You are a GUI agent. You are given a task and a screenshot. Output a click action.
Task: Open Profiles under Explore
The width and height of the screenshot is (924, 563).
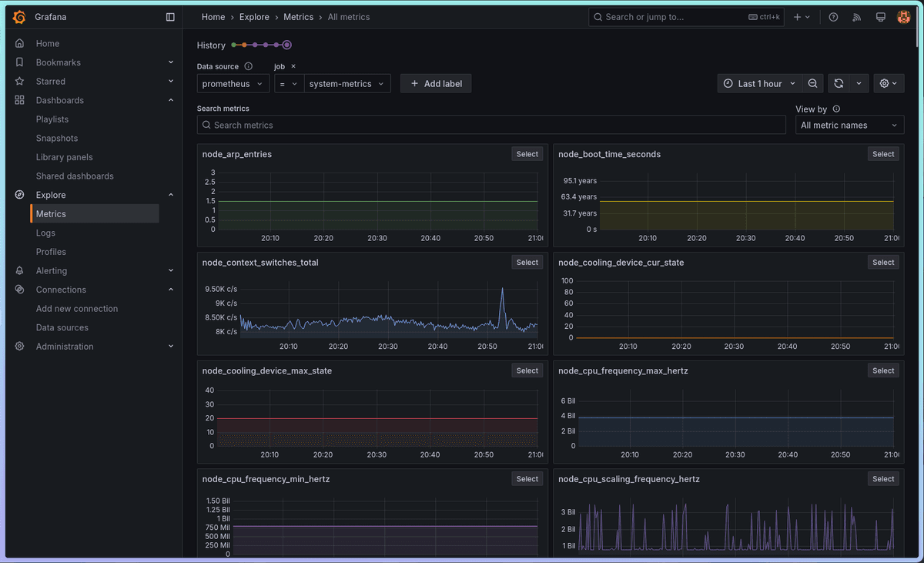51,252
